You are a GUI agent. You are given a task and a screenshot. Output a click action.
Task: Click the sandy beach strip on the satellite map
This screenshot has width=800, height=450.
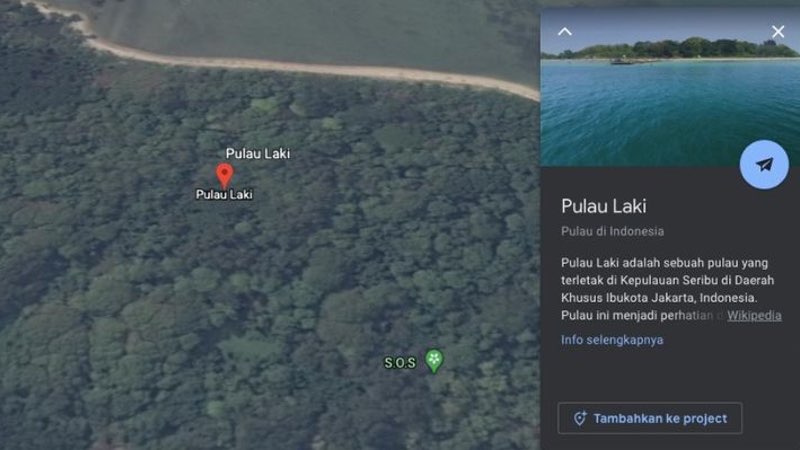pyautogui.click(x=306, y=66)
